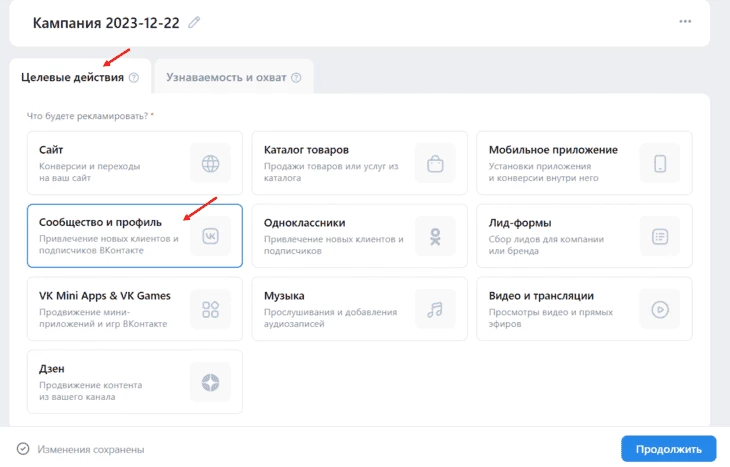Click description Просмотры видео и прямых эфиров

click(551, 318)
